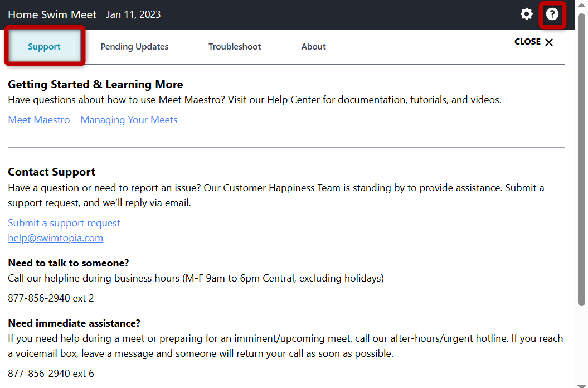Click the Need immediate assistance? heading
This screenshot has height=388, width=588.
pyautogui.click(x=74, y=323)
